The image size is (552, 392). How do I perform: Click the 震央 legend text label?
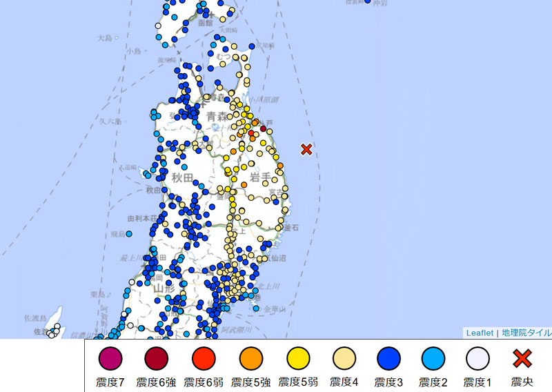522,382
